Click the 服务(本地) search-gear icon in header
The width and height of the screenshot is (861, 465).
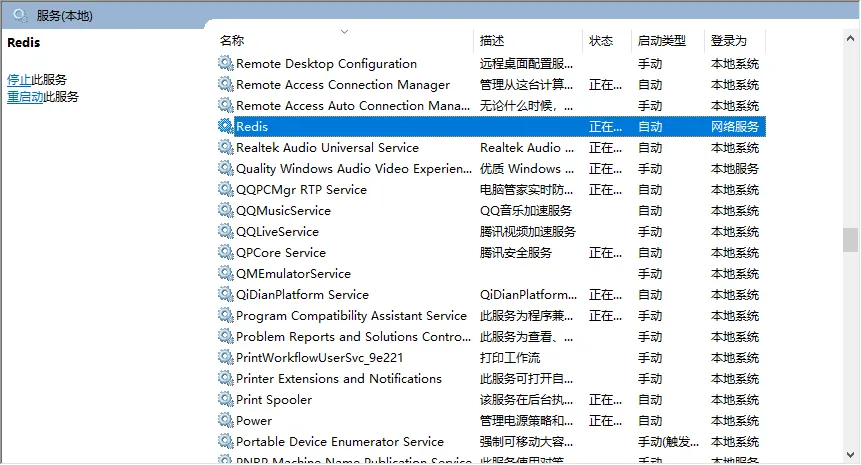pos(19,14)
